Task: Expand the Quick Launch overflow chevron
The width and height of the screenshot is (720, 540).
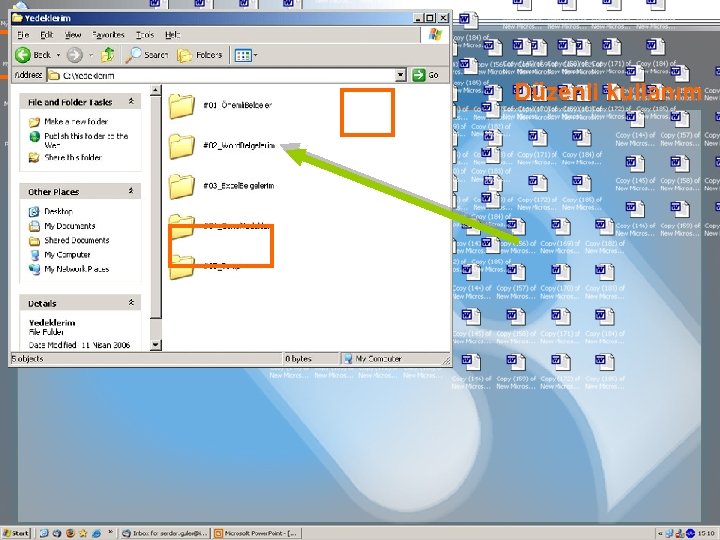Action: pos(110,532)
